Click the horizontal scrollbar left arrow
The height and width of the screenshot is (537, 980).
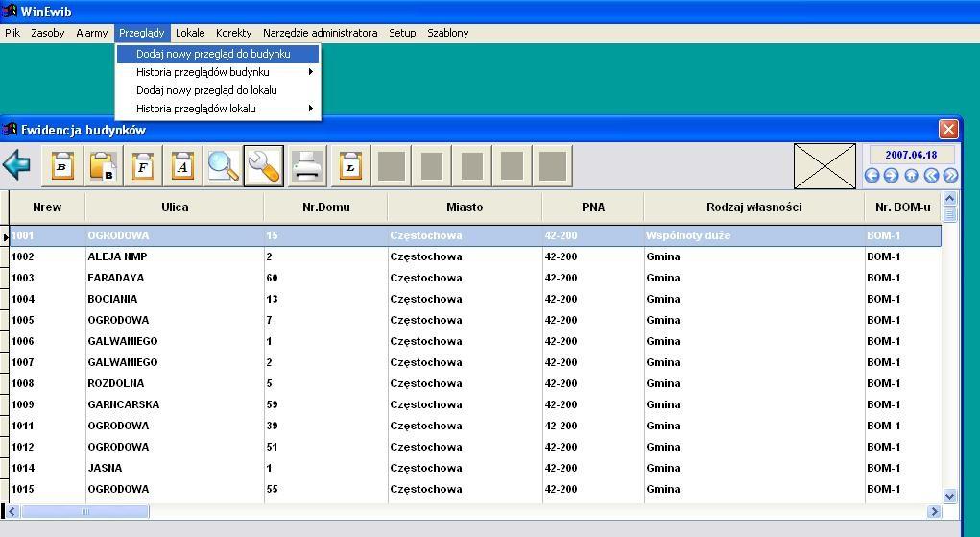tap(12, 511)
